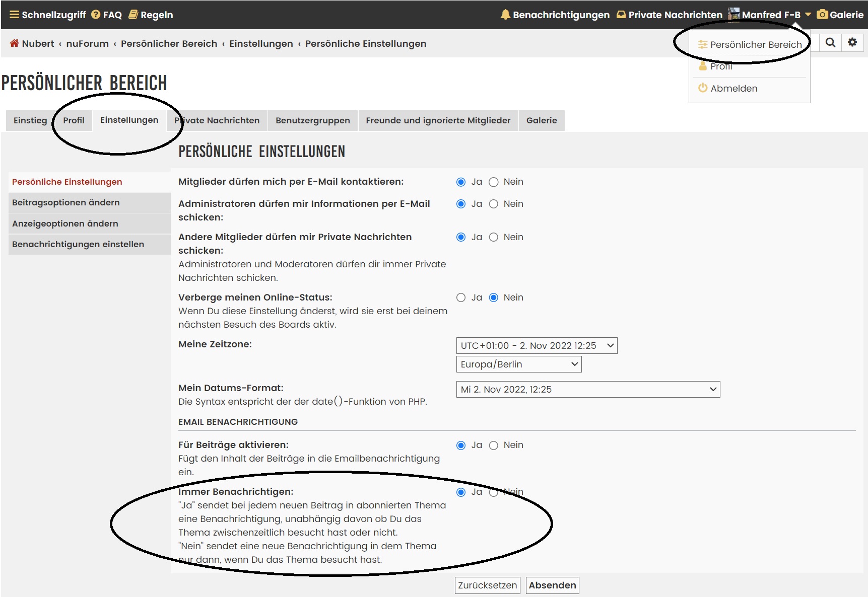Open Benachrichtigungen bell icon
This screenshot has width=868, height=597.
click(x=505, y=15)
